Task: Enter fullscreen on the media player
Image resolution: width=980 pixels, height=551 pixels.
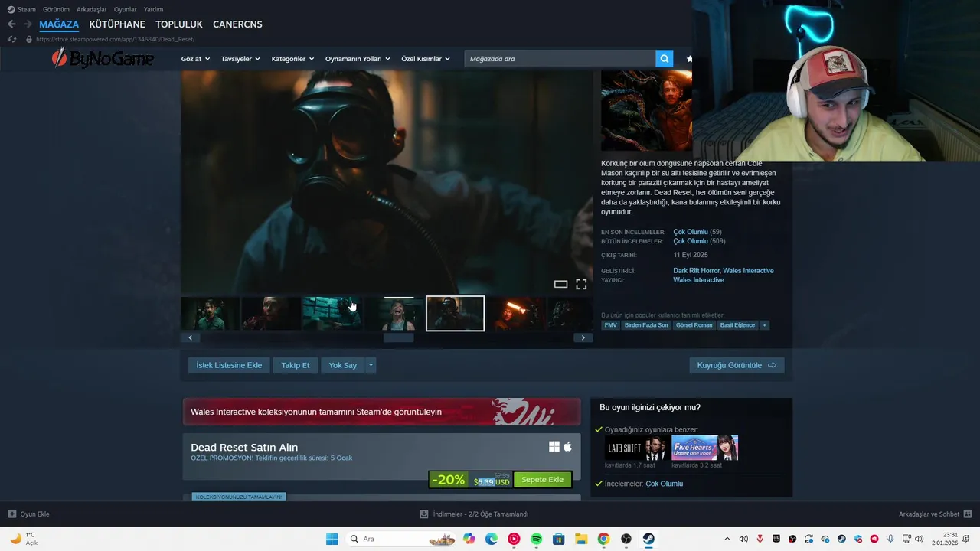Action: click(x=581, y=284)
